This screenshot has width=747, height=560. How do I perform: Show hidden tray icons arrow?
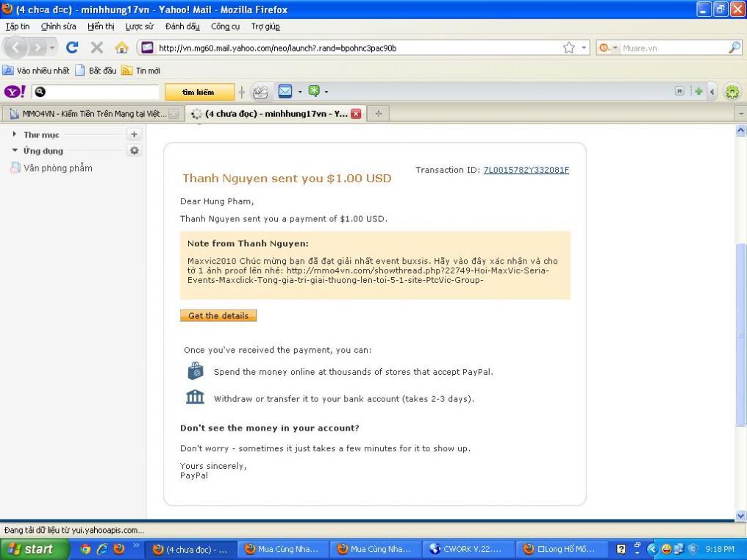[652, 549]
